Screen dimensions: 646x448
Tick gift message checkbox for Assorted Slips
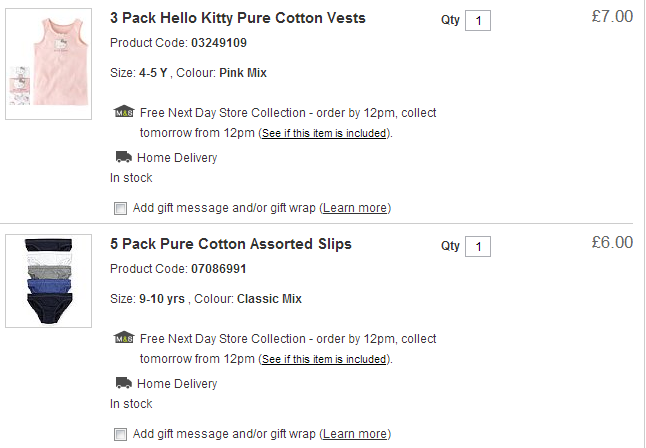tap(120, 434)
